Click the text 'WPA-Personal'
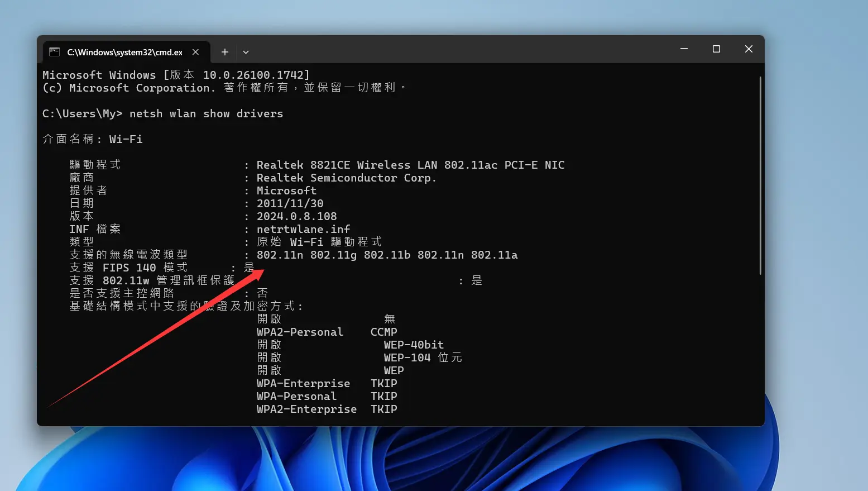 pyautogui.click(x=296, y=396)
